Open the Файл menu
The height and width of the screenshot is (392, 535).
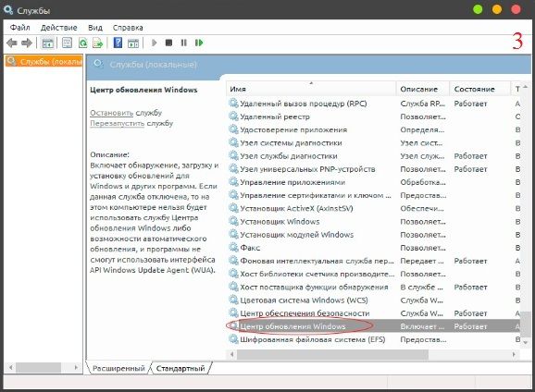click(19, 28)
